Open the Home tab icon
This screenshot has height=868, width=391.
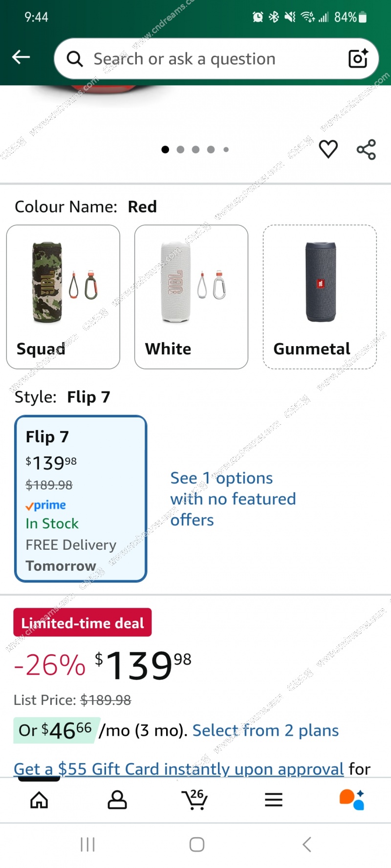(x=39, y=800)
